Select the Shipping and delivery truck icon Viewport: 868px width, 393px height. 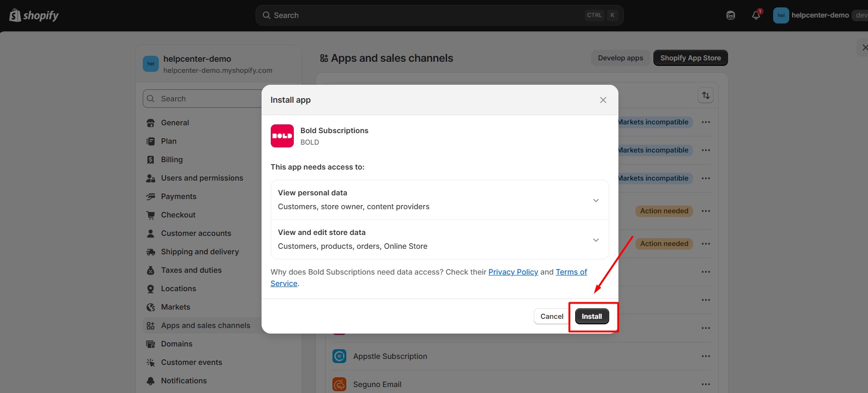151,252
